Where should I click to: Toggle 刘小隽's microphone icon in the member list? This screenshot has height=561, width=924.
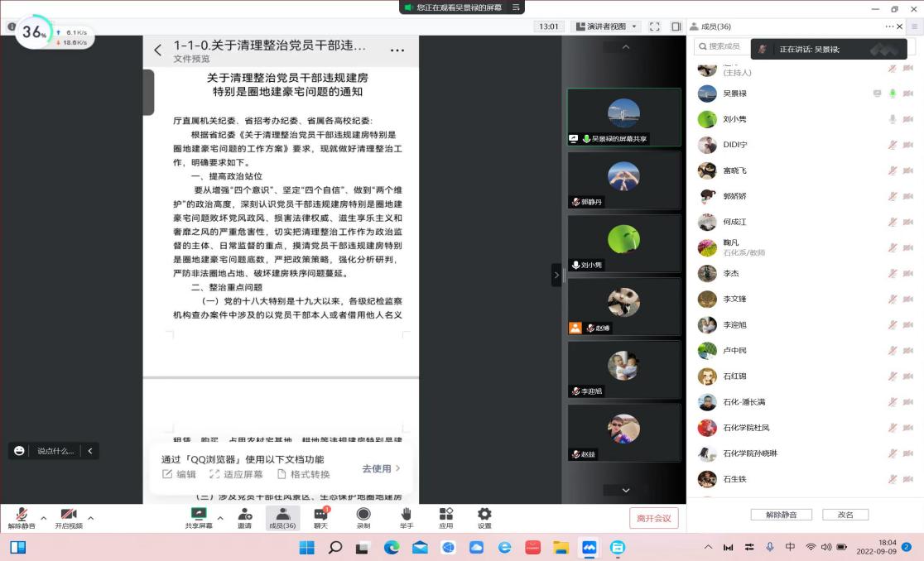[x=893, y=119]
